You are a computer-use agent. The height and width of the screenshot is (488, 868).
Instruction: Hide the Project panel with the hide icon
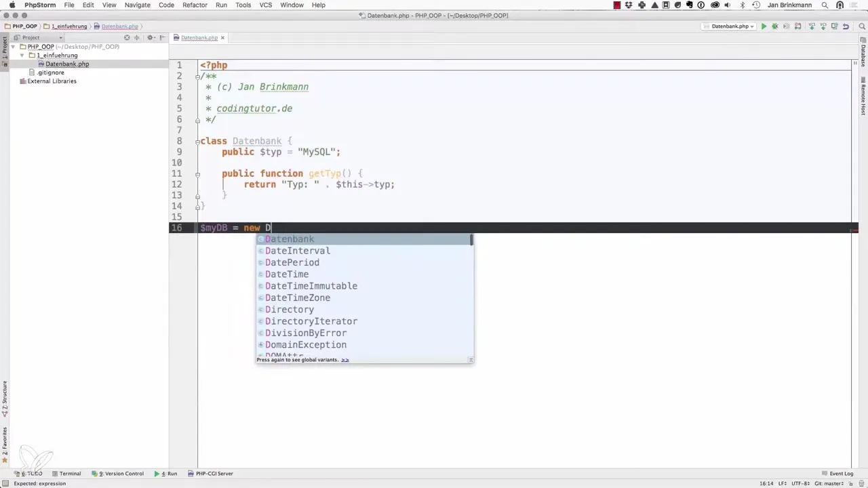[x=163, y=37]
